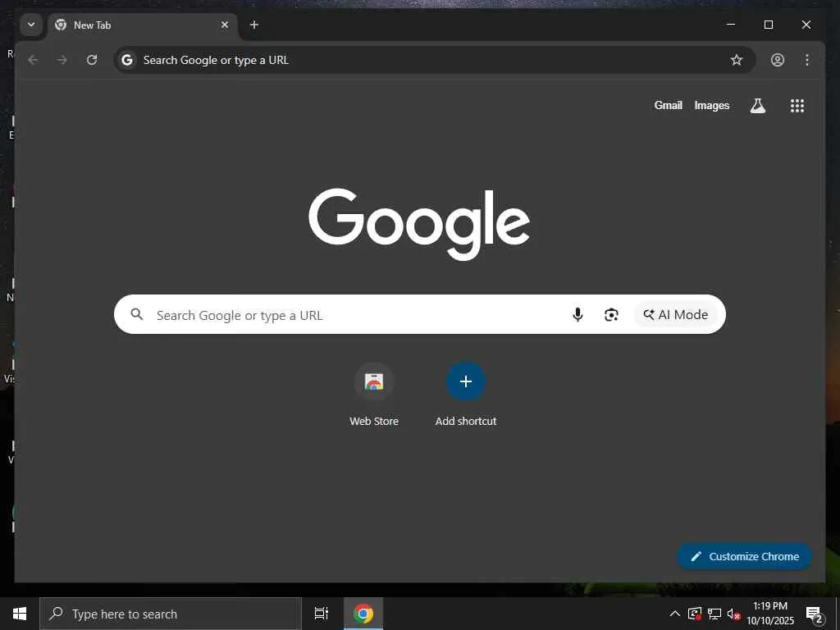840x630 pixels.
Task: Click the magnifier icon in search box
Action: [x=137, y=314]
